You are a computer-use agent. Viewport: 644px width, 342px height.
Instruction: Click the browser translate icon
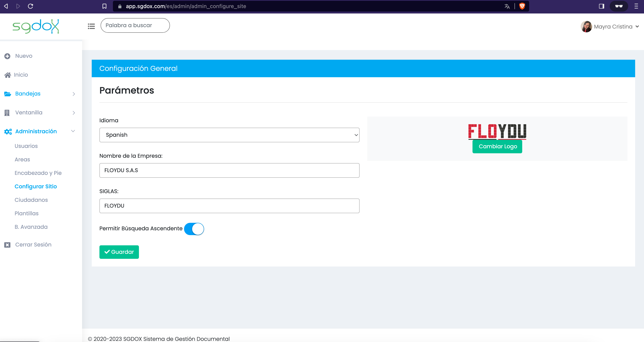(507, 6)
